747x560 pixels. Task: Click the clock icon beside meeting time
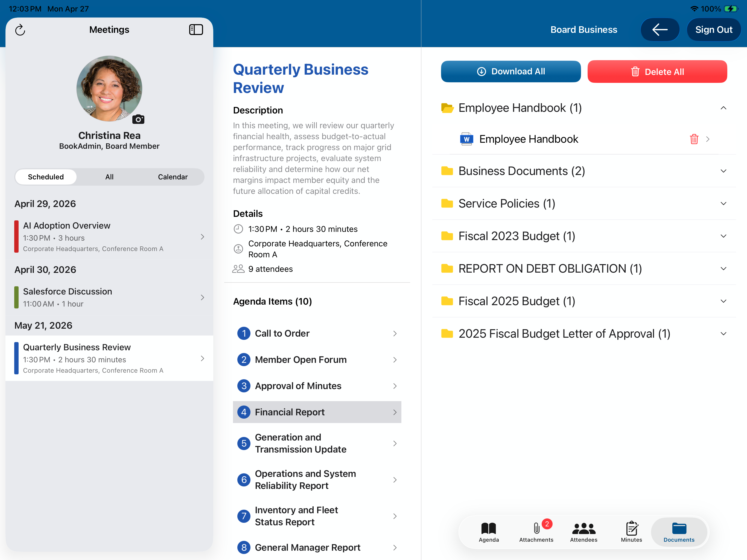click(x=238, y=229)
